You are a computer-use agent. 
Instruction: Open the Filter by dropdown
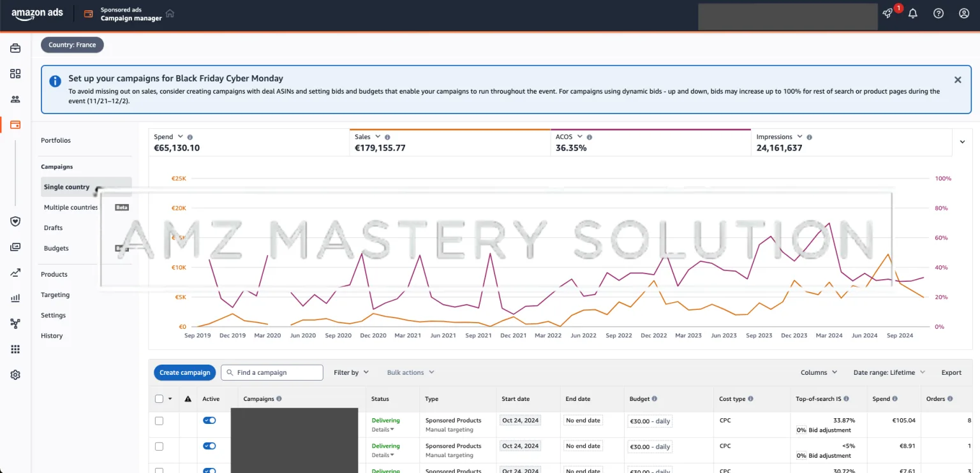pos(351,373)
